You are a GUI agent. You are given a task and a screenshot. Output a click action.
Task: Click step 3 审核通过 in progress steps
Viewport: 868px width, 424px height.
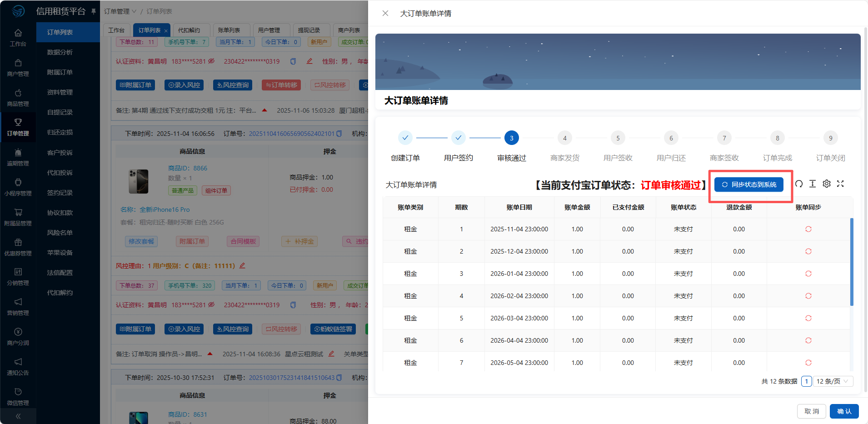[x=511, y=138]
